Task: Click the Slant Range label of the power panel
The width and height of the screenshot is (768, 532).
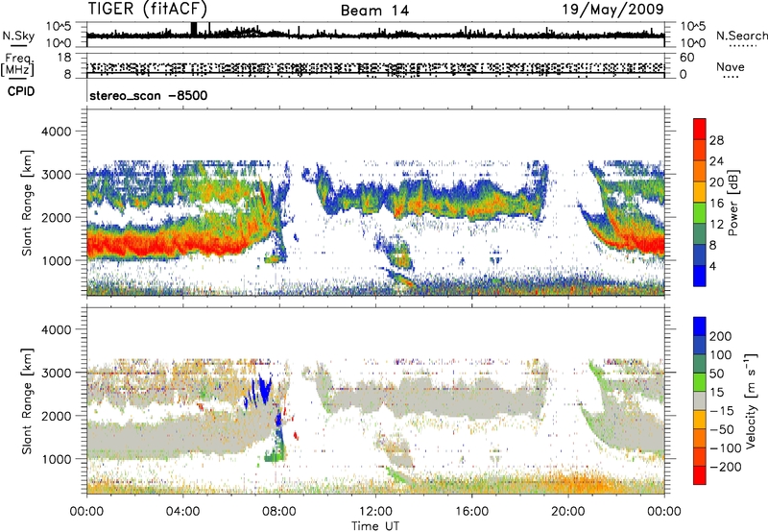Action: coord(27,203)
